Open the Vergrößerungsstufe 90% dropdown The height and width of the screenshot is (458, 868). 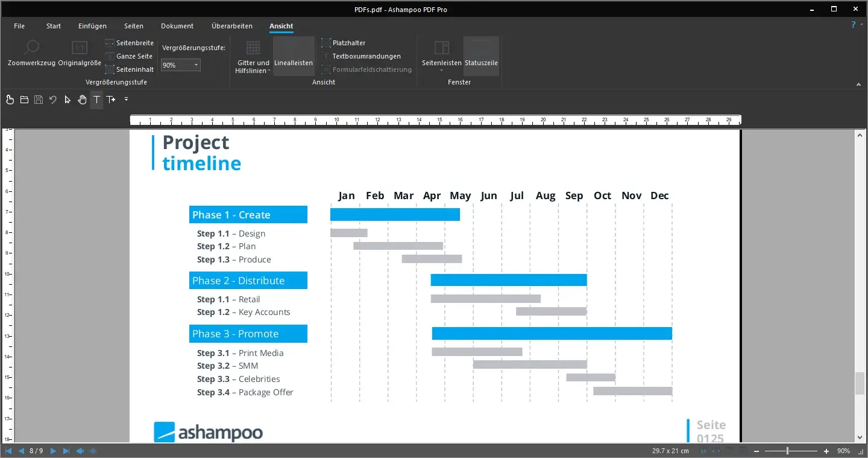coord(196,65)
